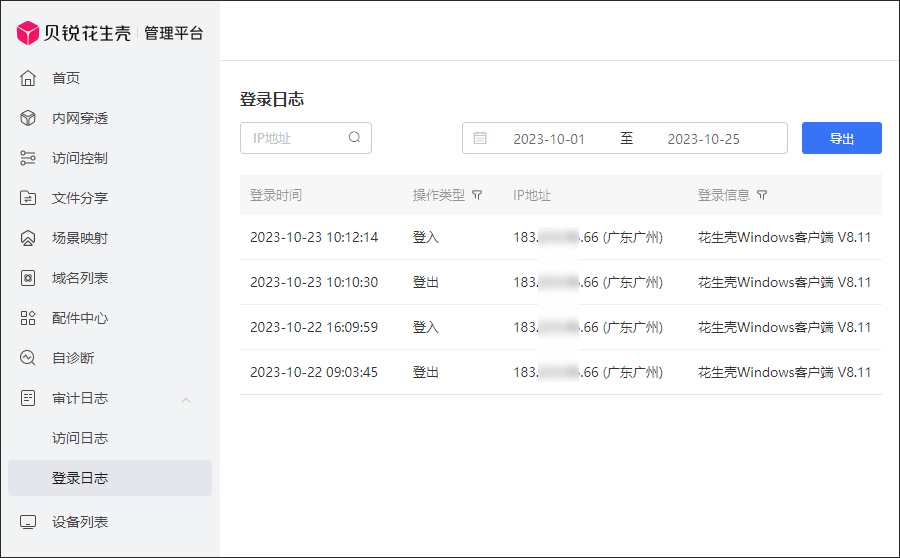The image size is (900, 558).
Task: Click the blue 导出 export button
Action: [841, 138]
